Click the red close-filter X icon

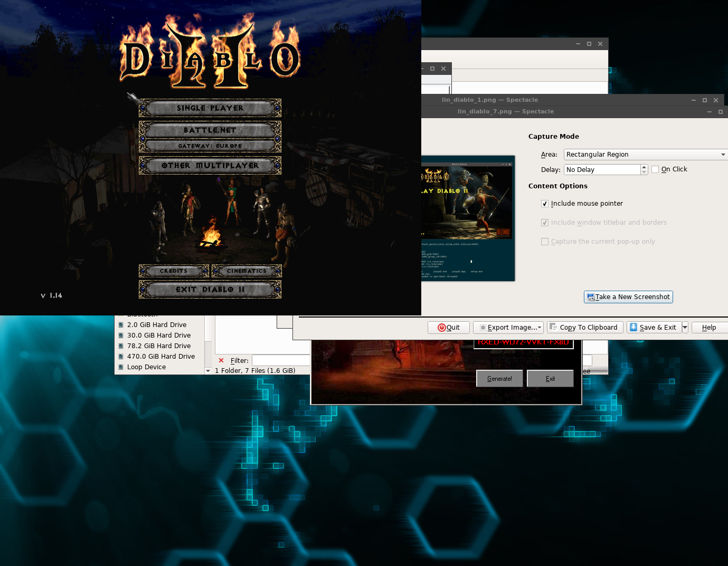221,360
